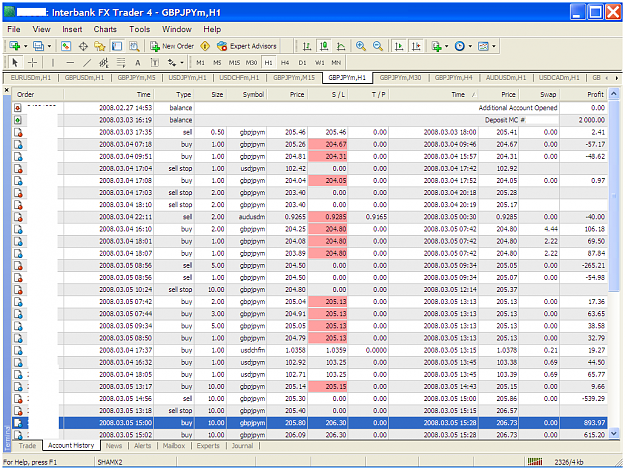Toggle the Expert Advisors button
The width and height of the screenshot is (625, 470).
point(247,46)
